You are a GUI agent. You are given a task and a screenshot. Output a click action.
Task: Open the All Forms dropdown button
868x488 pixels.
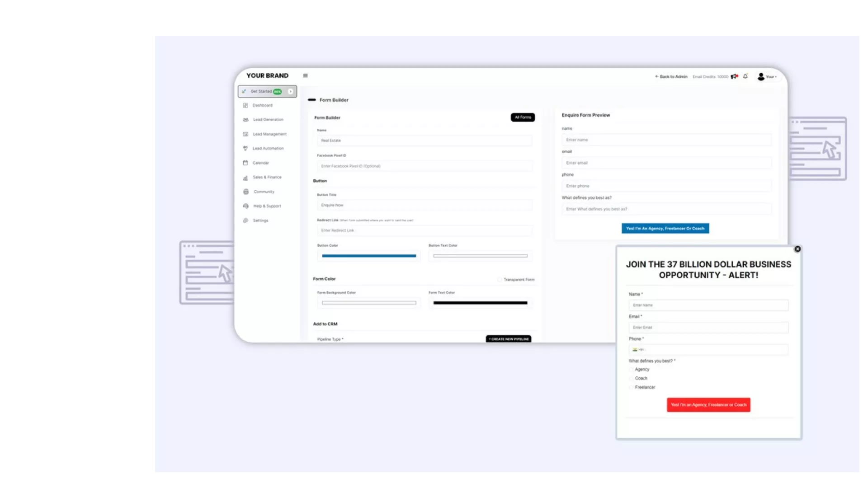tap(522, 117)
